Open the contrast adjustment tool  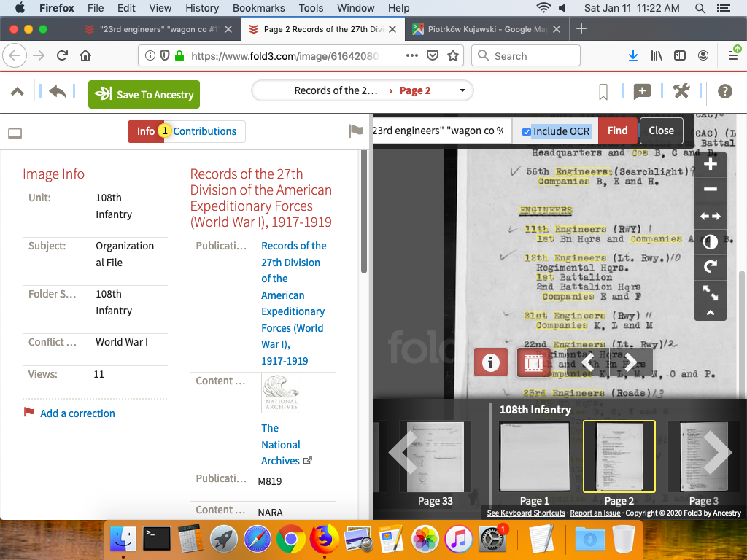tap(710, 241)
